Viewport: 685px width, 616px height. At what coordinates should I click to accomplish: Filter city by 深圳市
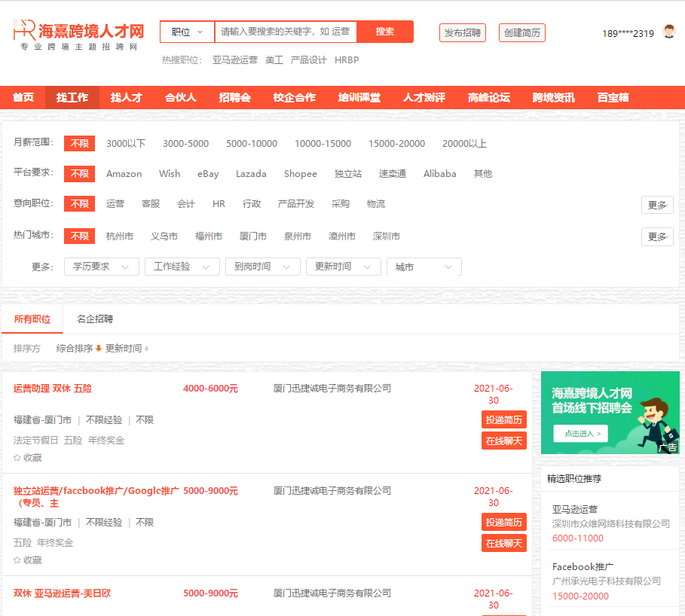click(x=386, y=236)
